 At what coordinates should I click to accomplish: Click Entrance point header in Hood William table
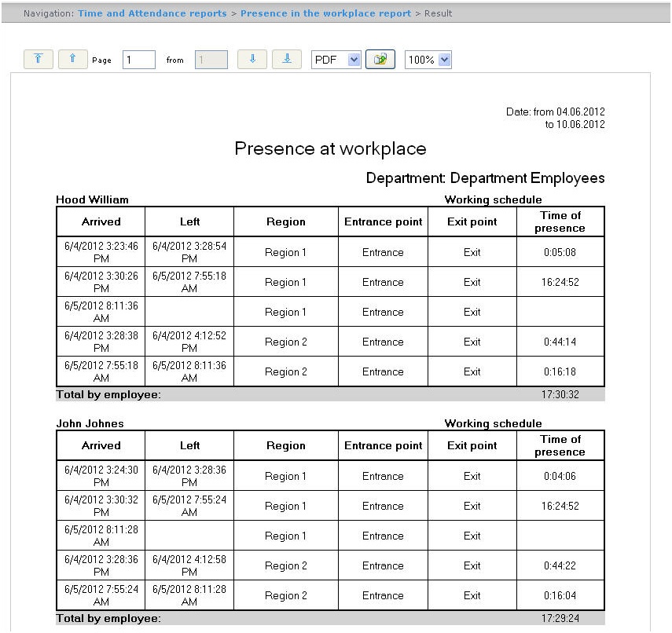click(x=383, y=221)
